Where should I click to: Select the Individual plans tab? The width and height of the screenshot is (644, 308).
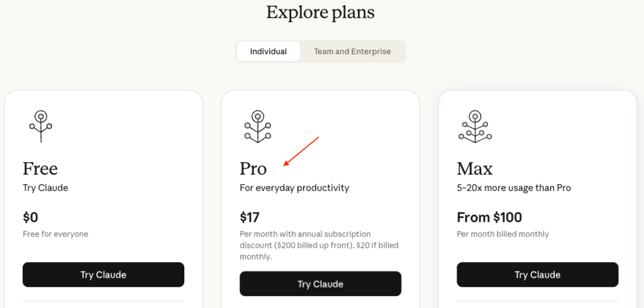point(269,52)
